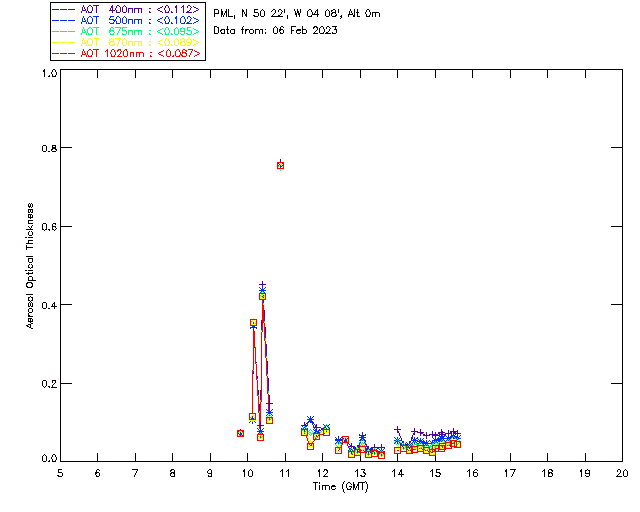Click the x-axis tick label 18
The width and height of the screenshot is (640, 512).
click(547, 473)
